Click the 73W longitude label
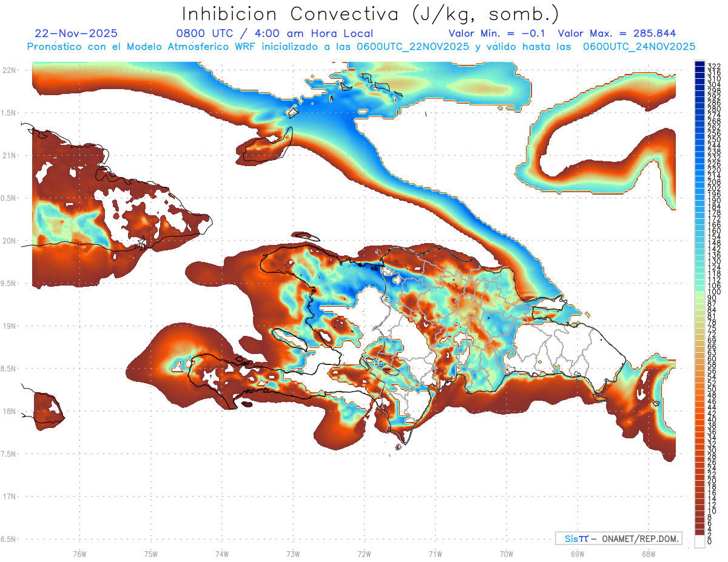The width and height of the screenshot is (728, 562). (293, 554)
